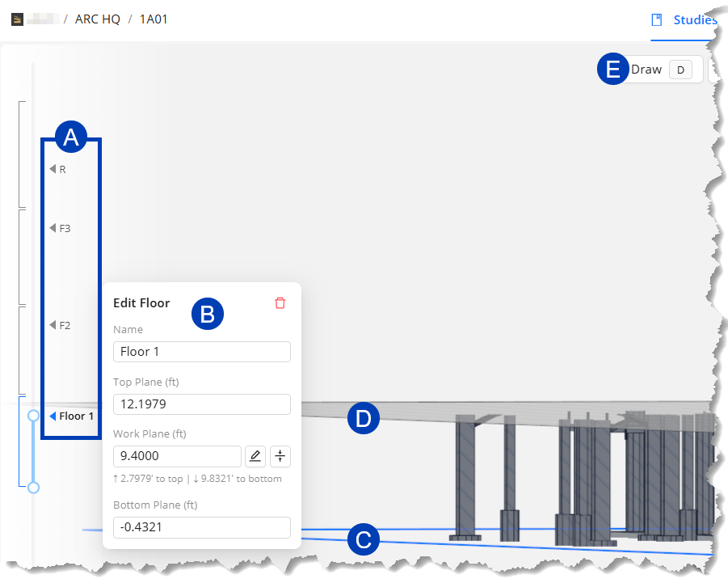Click the D shortcut key badge

point(680,70)
